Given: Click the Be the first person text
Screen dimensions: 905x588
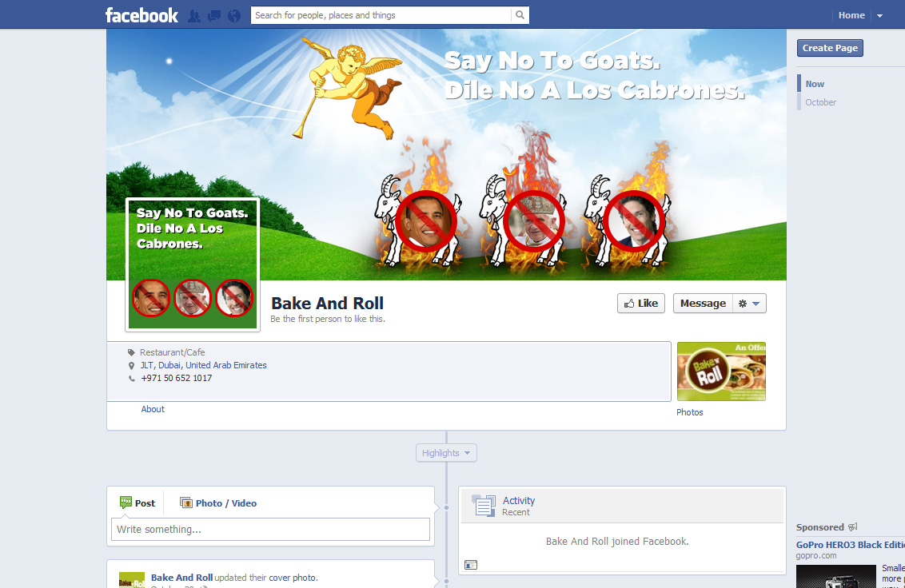Looking at the screenshot, I should pos(327,319).
